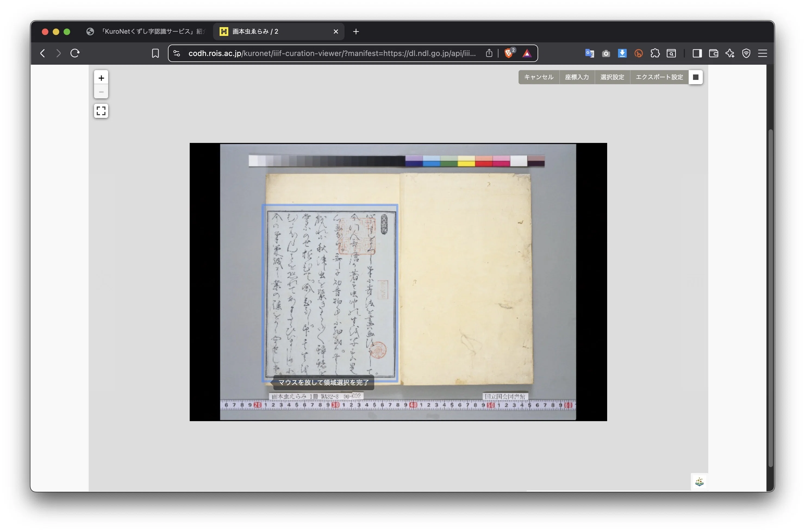The width and height of the screenshot is (805, 532).
Task: Click the yellow patch on color chart
Action: (x=466, y=161)
